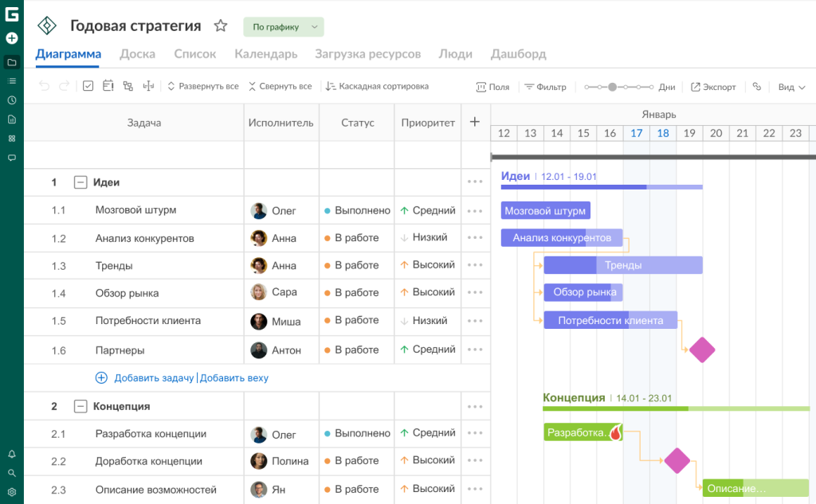
Task: Click the hierarchy structure icon in toolbar
Action: 128,86
